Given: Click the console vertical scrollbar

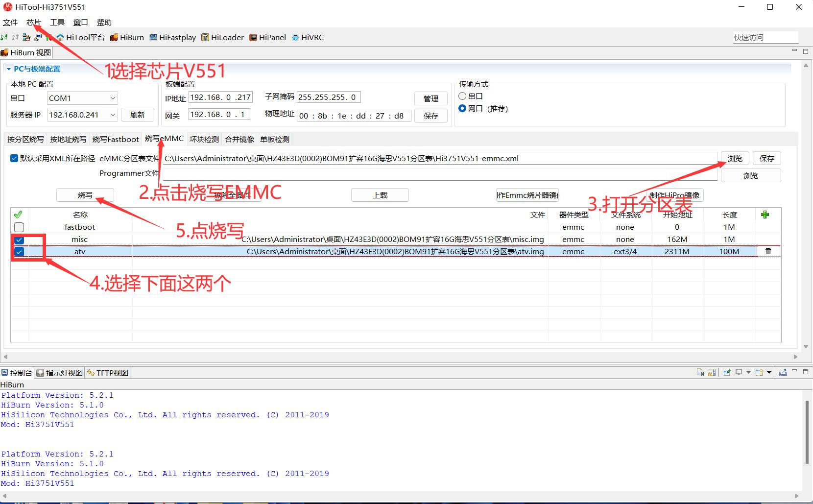Looking at the screenshot, I should click(x=807, y=431).
